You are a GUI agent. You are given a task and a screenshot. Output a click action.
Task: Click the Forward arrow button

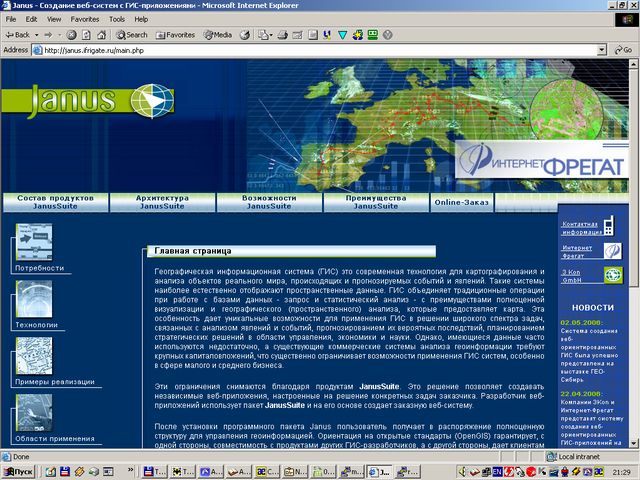coord(49,35)
